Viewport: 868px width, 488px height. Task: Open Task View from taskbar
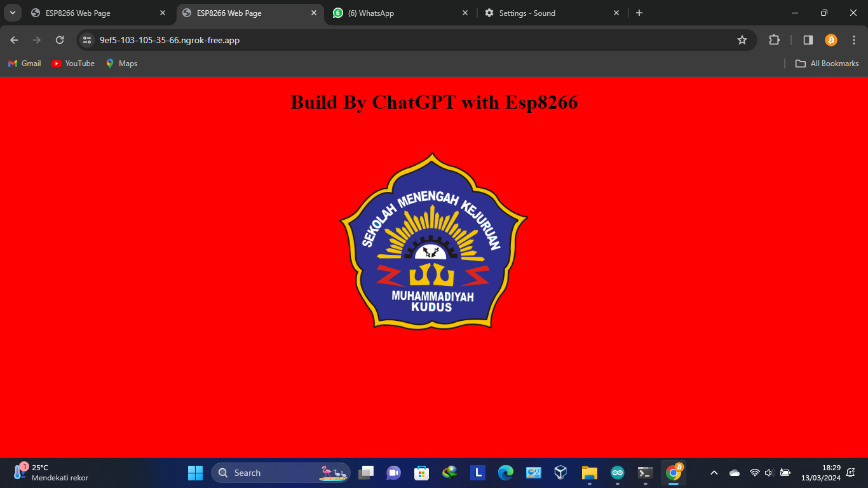(x=366, y=473)
